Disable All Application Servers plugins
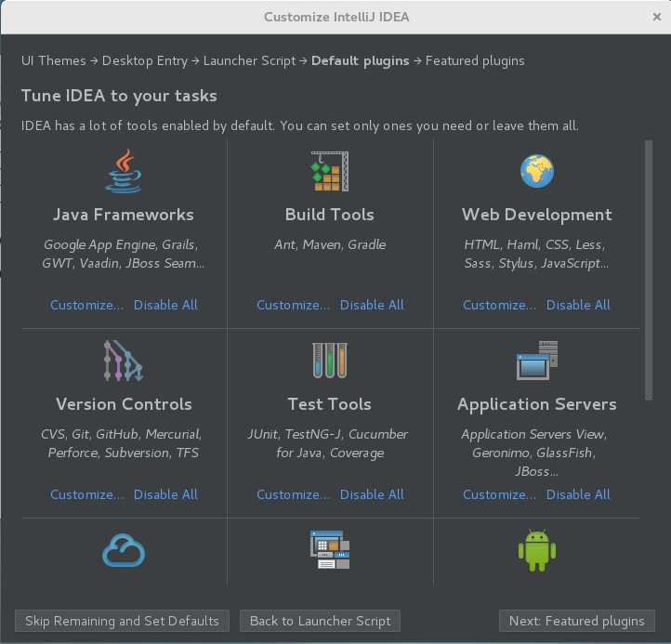 point(578,494)
